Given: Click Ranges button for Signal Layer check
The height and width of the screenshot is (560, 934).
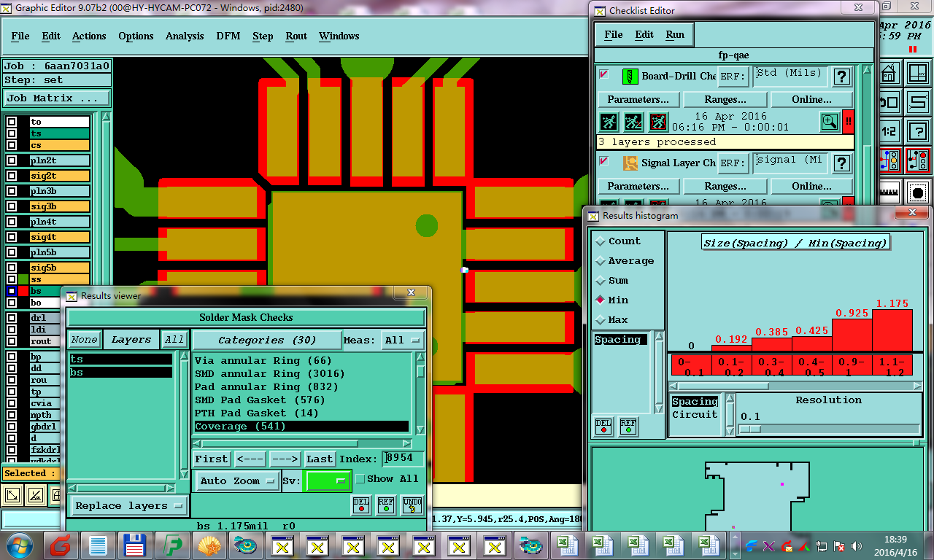Looking at the screenshot, I should pos(725,186).
